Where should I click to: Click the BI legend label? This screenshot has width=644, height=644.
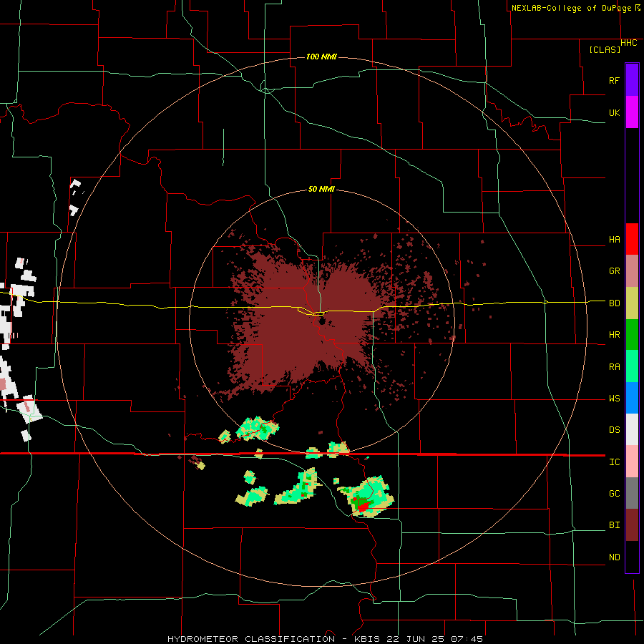point(614,525)
